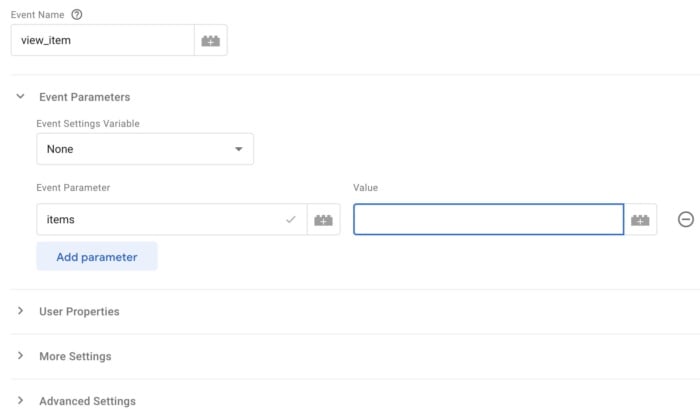Add parameter to the event

pyautogui.click(x=97, y=257)
